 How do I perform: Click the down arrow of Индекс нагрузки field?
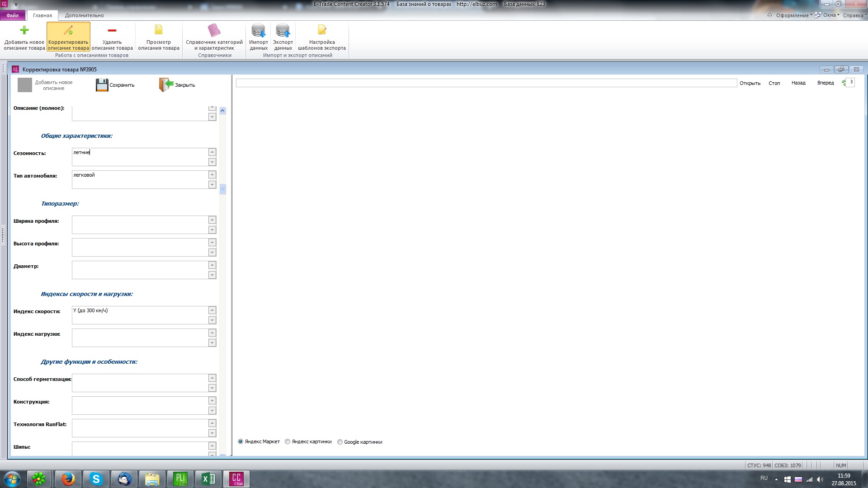tap(212, 343)
